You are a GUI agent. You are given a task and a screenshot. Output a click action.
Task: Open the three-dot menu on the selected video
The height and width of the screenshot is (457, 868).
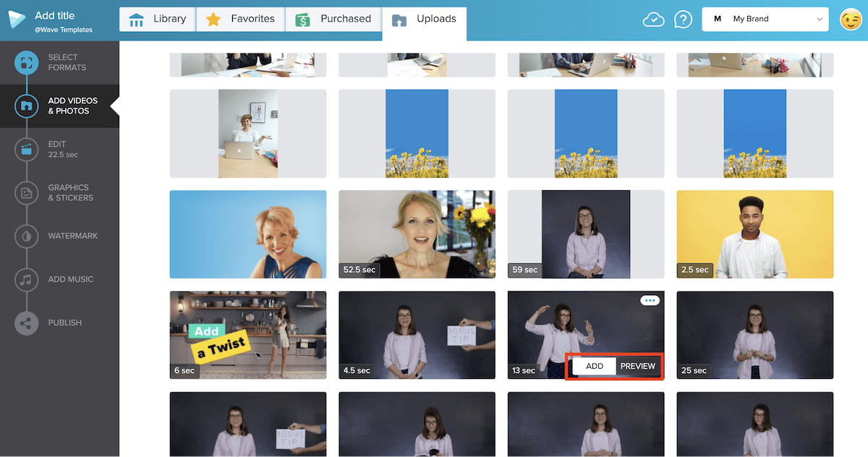coord(650,300)
